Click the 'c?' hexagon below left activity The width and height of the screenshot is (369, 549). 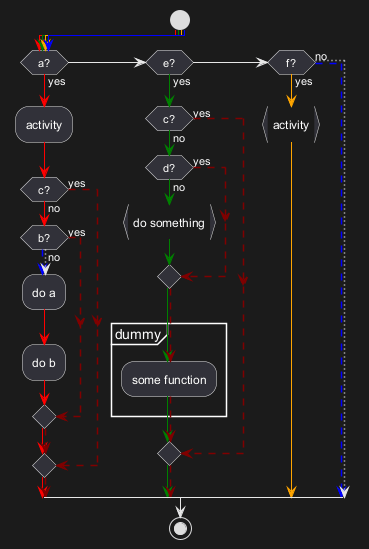[44, 189]
